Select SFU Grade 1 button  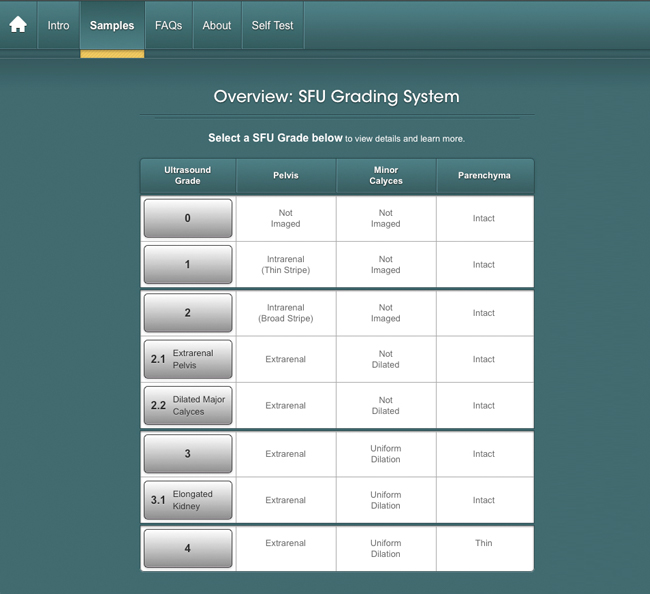pyautogui.click(x=188, y=265)
